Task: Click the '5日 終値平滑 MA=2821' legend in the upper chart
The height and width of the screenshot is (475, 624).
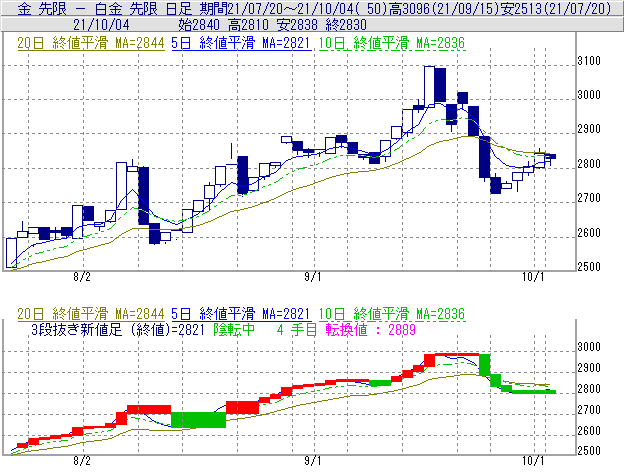Action: pyautogui.click(x=241, y=43)
